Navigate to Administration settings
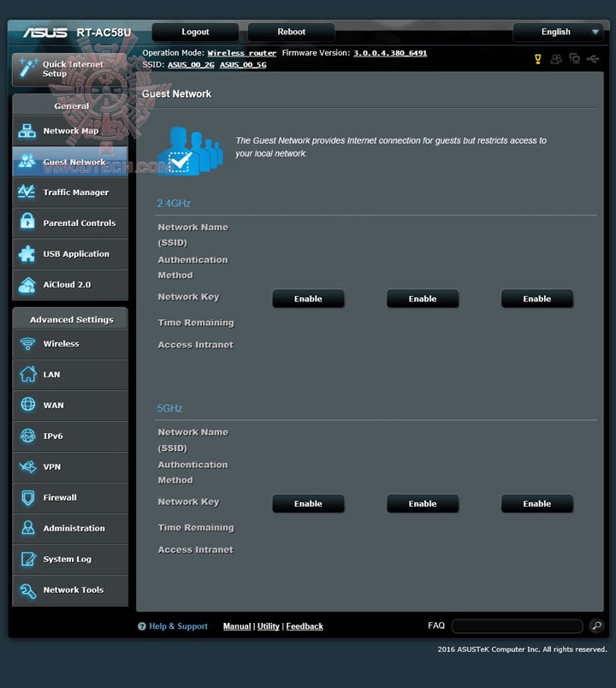 [x=70, y=528]
